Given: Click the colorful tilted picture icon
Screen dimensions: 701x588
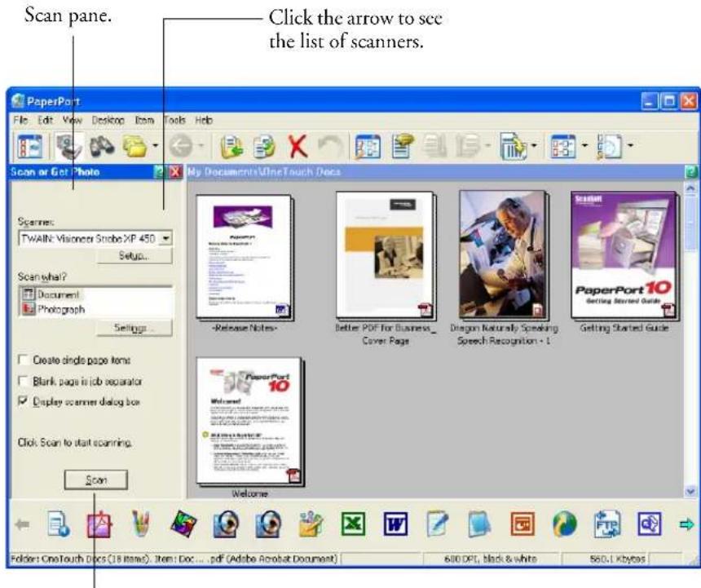Looking at the screenshot, I should tap(183, 524).
